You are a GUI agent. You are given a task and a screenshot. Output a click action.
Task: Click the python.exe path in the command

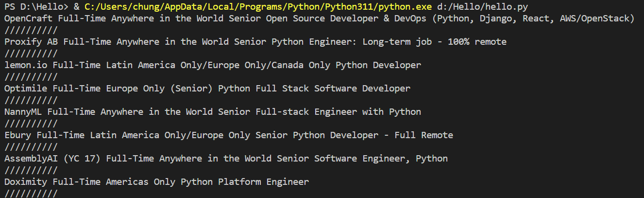258,7
